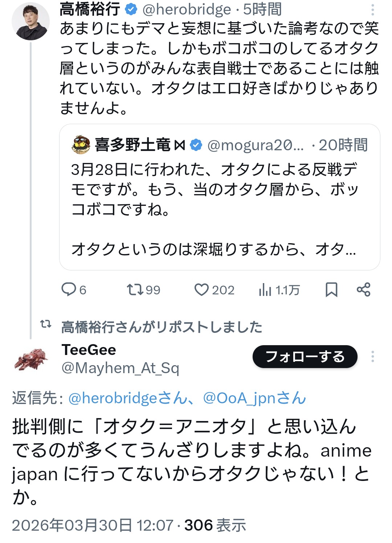Open the @OoA_jpnさん reply mention link
This screenshot has width=392, height=543.
tap(254, 398)
